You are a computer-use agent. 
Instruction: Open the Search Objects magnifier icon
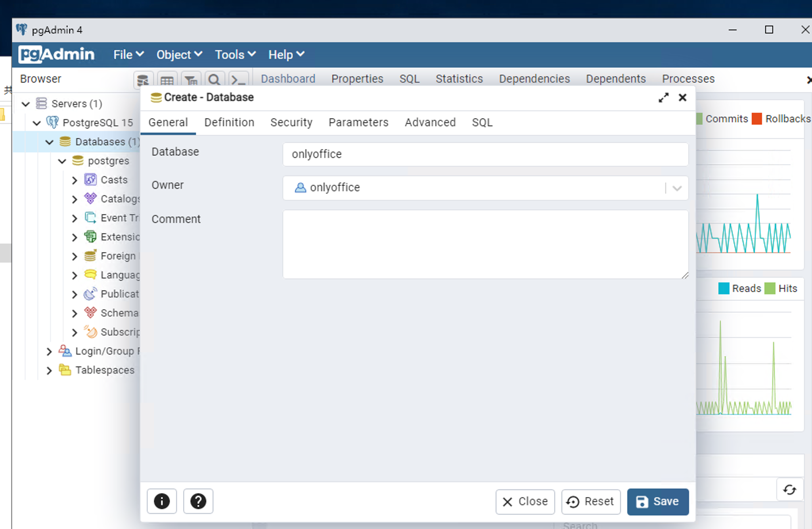[214, 80]
